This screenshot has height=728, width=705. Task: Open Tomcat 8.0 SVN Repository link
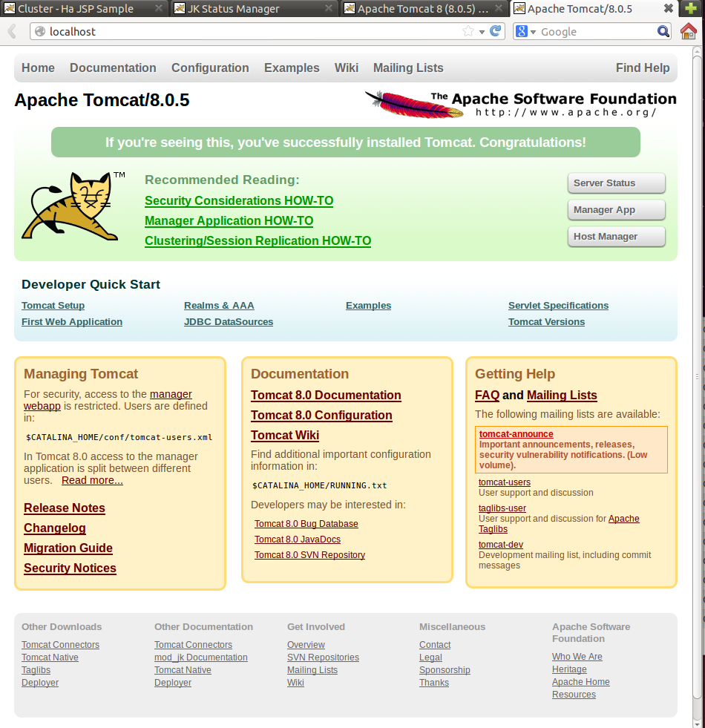pos(309,555)
